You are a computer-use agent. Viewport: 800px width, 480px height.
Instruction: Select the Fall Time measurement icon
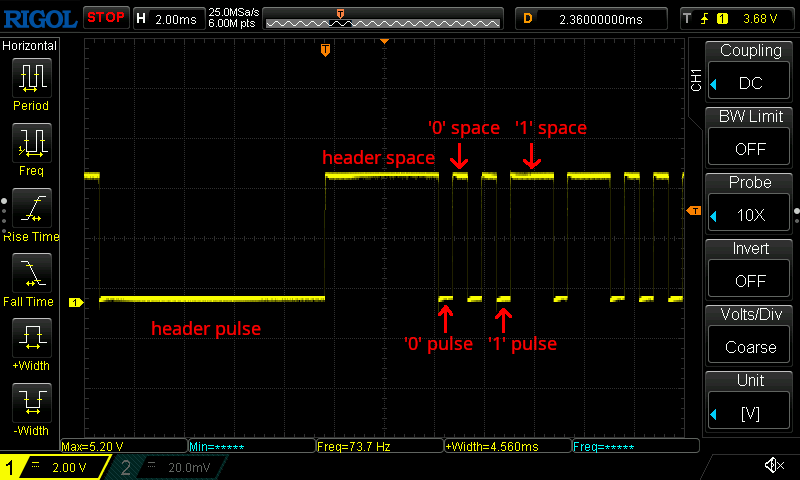click(x=32, y=273)
